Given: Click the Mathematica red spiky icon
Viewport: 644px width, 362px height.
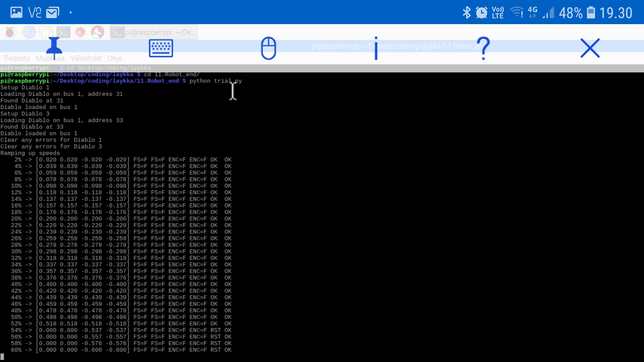Looking at the screenshot, I should click(x=80, y=33).
